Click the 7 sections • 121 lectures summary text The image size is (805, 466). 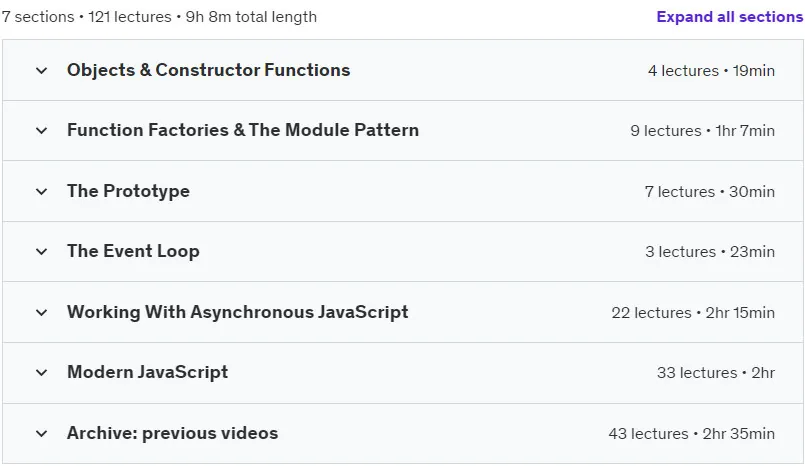click(x=159, y=17)
